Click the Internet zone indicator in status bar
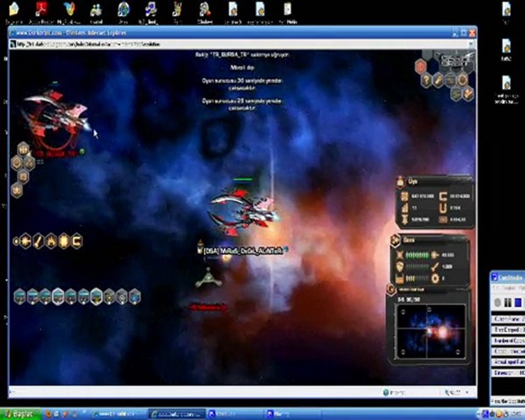 [x=394, y=392]
